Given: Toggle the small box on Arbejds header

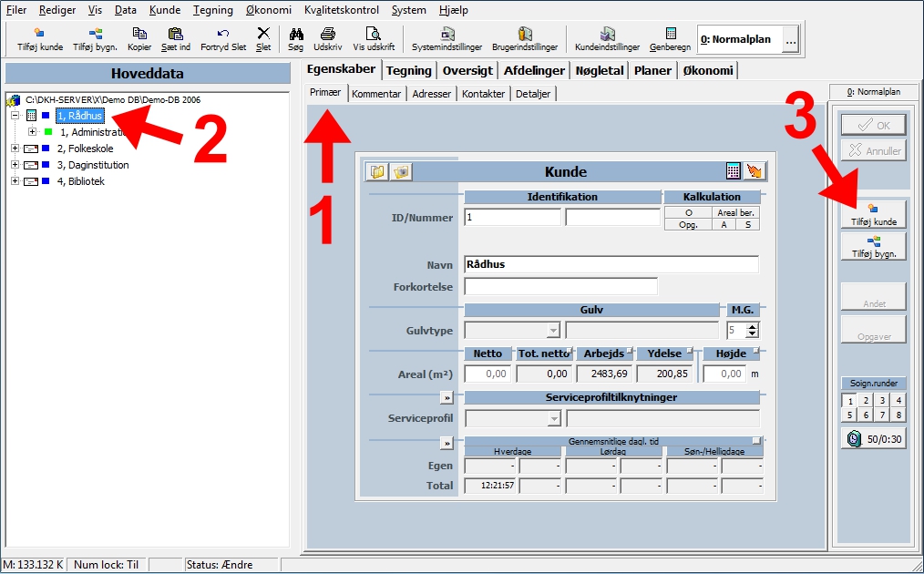Looking at the screenshot, I should (x=630, y=350).
